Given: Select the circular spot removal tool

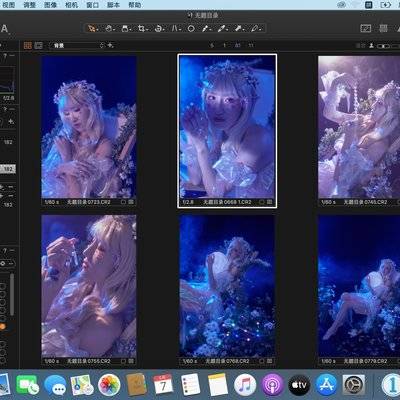Looking at the screenshot, I should pyautogui.click(x=191, y=29).
